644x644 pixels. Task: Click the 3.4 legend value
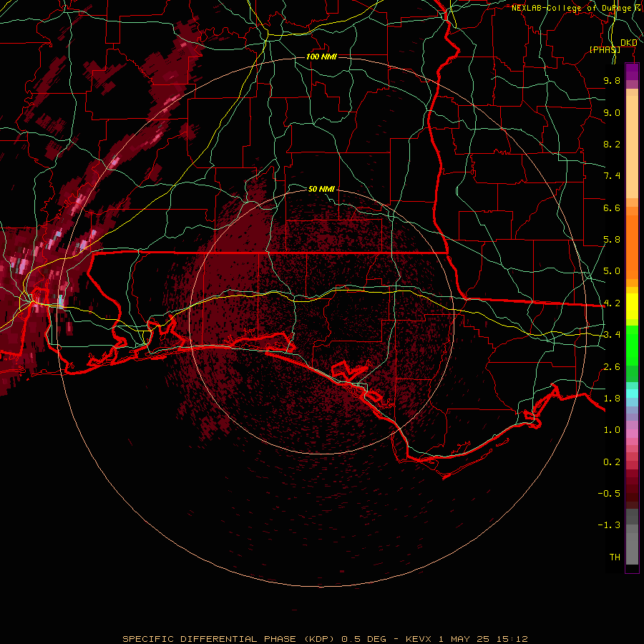point(612,335)
